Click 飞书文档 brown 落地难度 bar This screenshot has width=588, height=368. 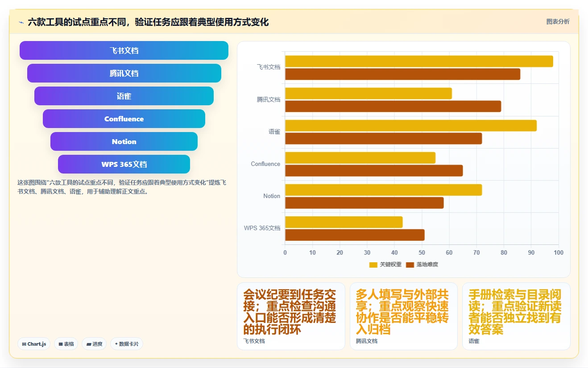(402, 74)
